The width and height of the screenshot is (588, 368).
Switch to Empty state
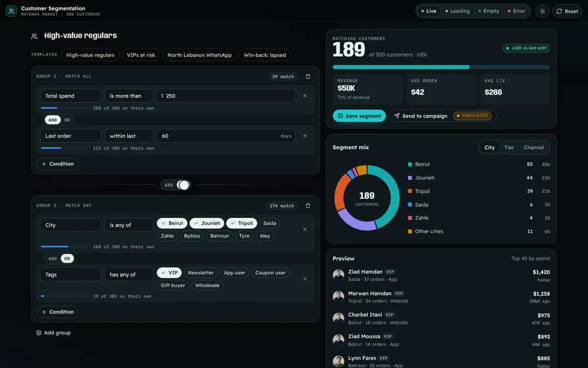click(x=489, y=11)
